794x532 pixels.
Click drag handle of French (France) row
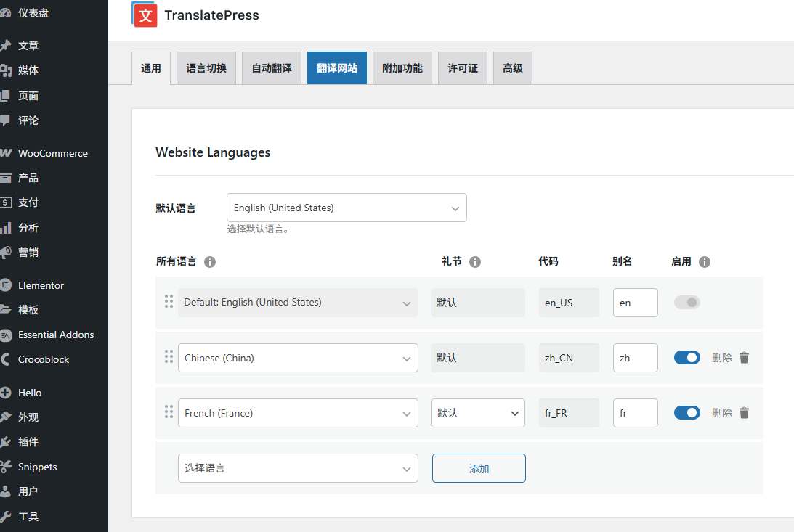169,412
